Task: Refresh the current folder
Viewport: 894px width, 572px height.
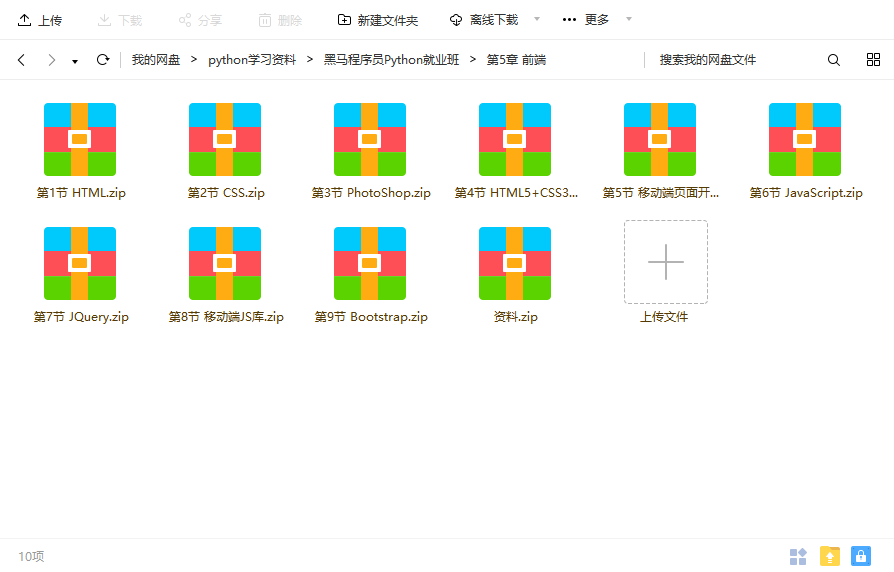Action: tap(103, 59)
